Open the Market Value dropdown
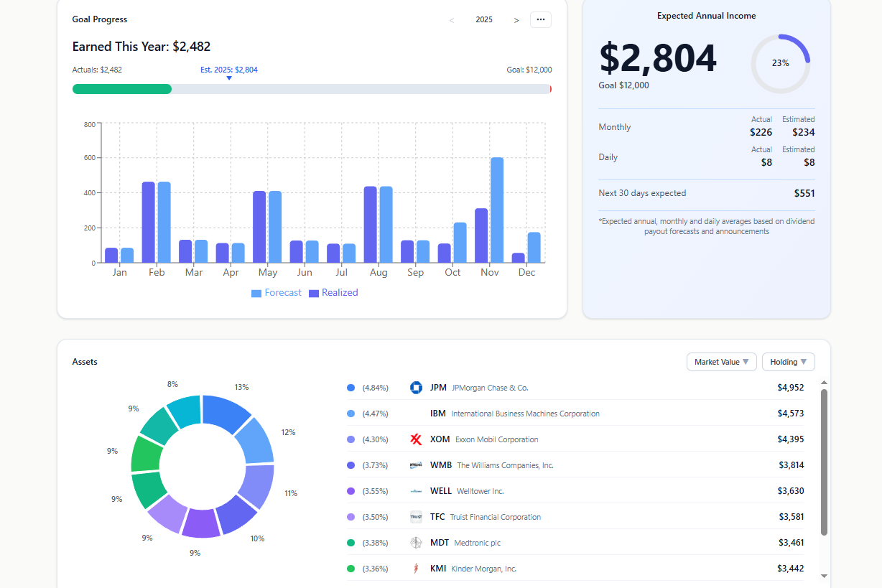Image resolution: width=882 pixels, height=588 pixels. [722, 362]
